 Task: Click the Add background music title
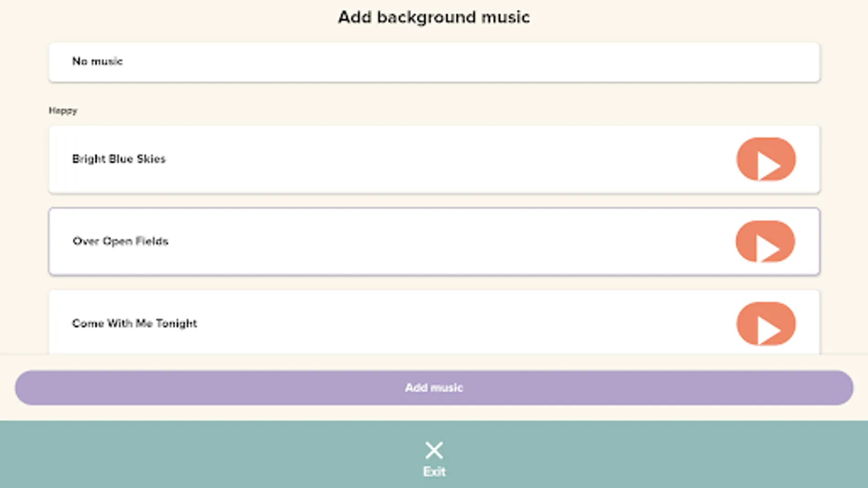coord(434,17)
